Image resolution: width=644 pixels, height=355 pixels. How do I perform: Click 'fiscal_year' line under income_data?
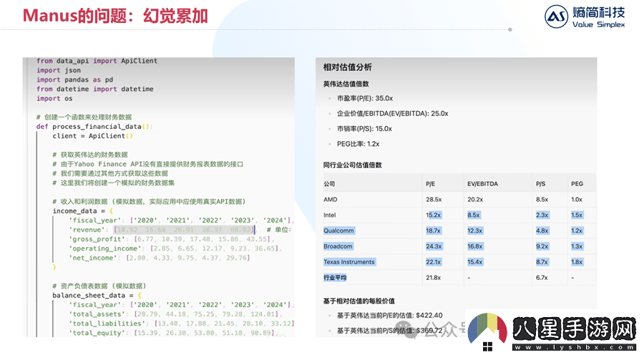pos(181,220)
